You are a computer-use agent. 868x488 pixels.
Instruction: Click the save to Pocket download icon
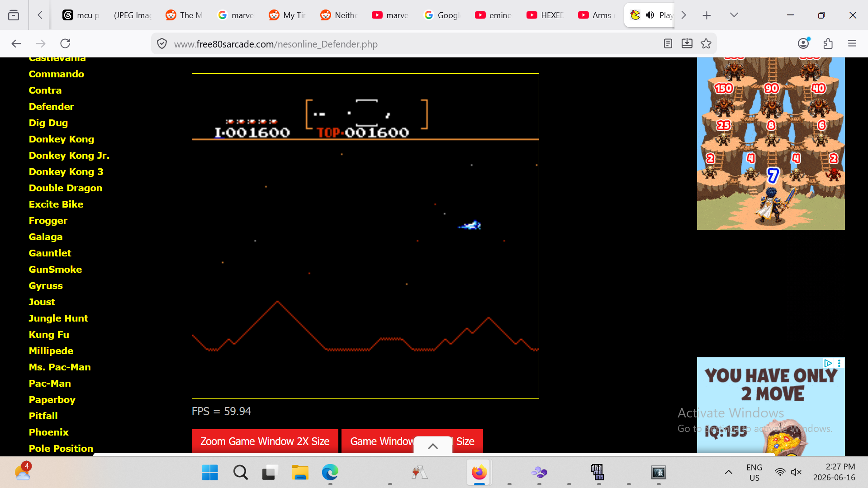coord(687,43)
